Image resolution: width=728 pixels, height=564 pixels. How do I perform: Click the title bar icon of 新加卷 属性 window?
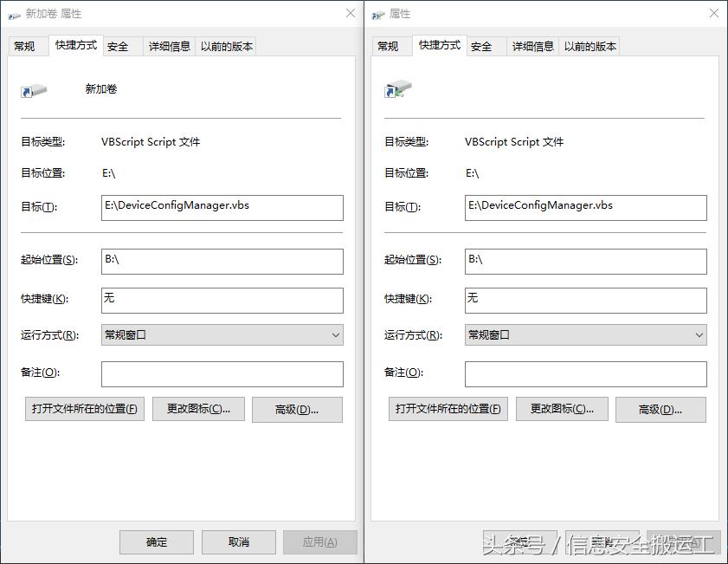(14, 13)
